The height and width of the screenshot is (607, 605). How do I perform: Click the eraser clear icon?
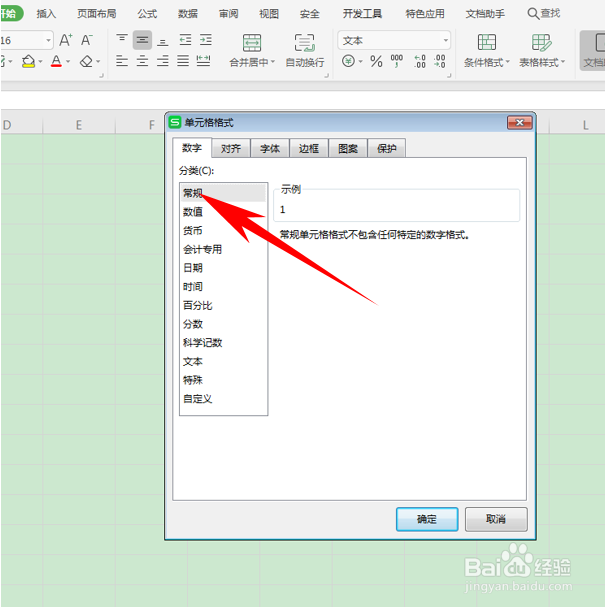86,61
